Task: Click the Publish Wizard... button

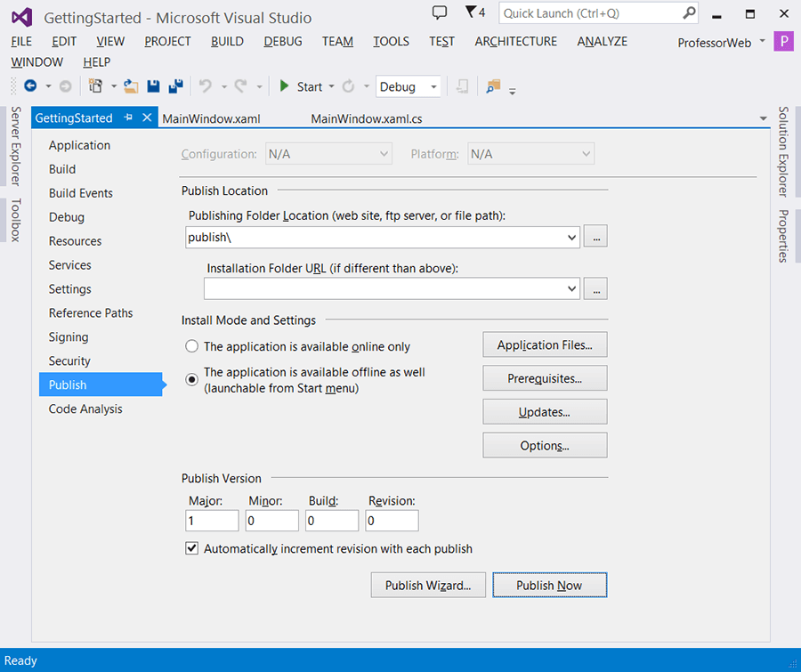Action: coord(428,585)
